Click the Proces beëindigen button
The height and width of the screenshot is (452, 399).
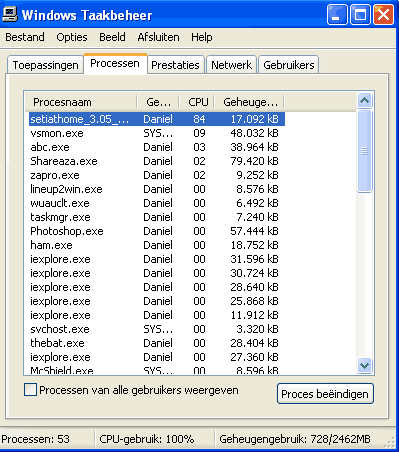pos(325,394)
